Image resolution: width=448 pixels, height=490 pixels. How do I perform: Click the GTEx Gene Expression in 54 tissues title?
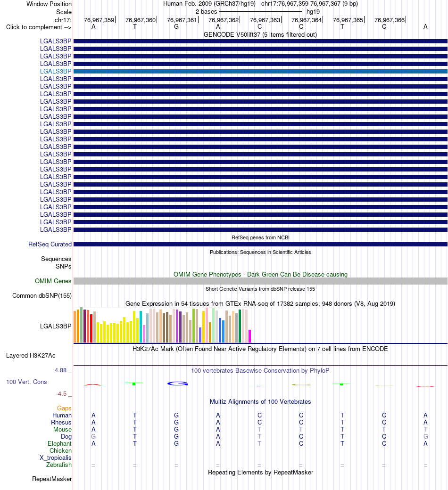click(x=260, y=304)
